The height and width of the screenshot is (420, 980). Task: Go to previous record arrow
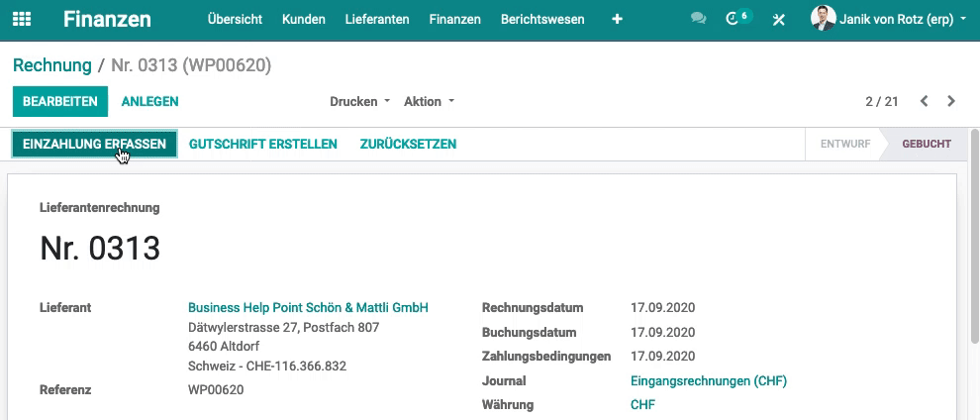[925, 101]
